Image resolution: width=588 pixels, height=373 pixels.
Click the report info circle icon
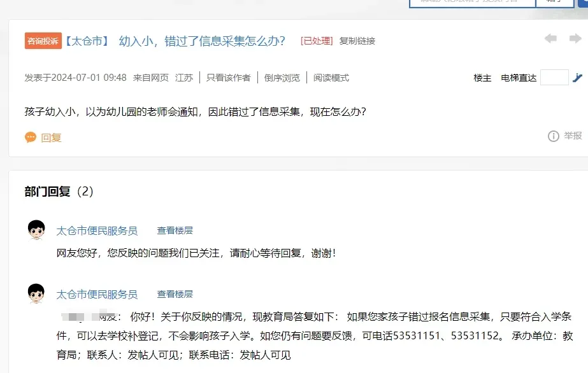(x=553, y=136)
